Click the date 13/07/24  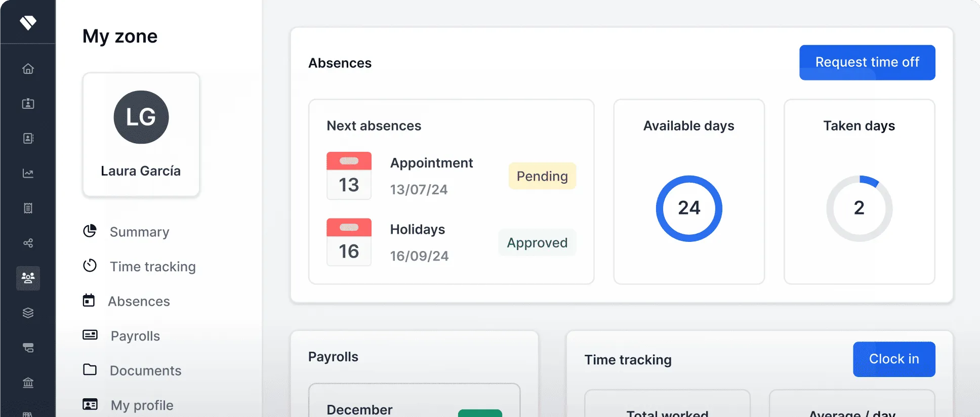419,189
